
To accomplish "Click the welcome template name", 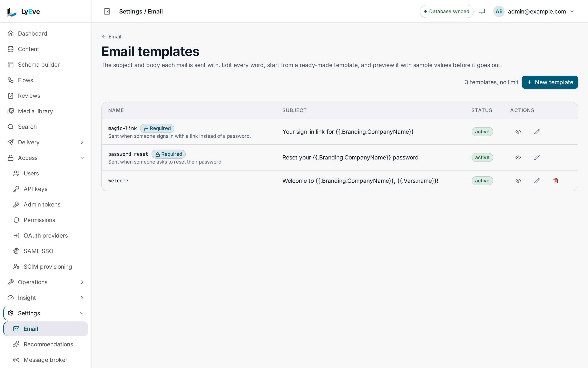I will (x=118, y=181).
